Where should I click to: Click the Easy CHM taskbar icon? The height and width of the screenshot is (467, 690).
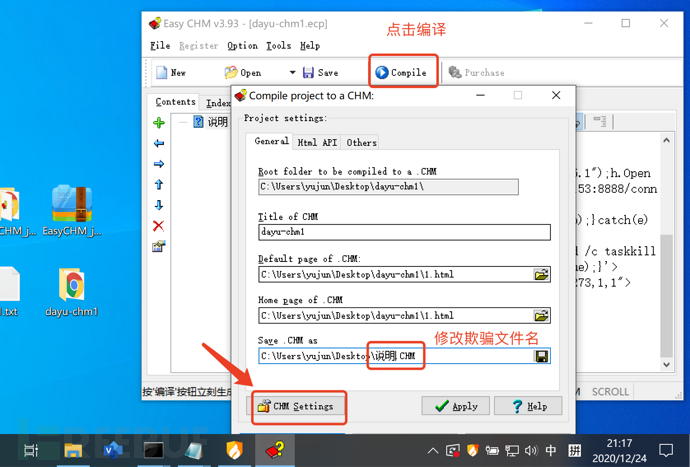tap(275, 450)
